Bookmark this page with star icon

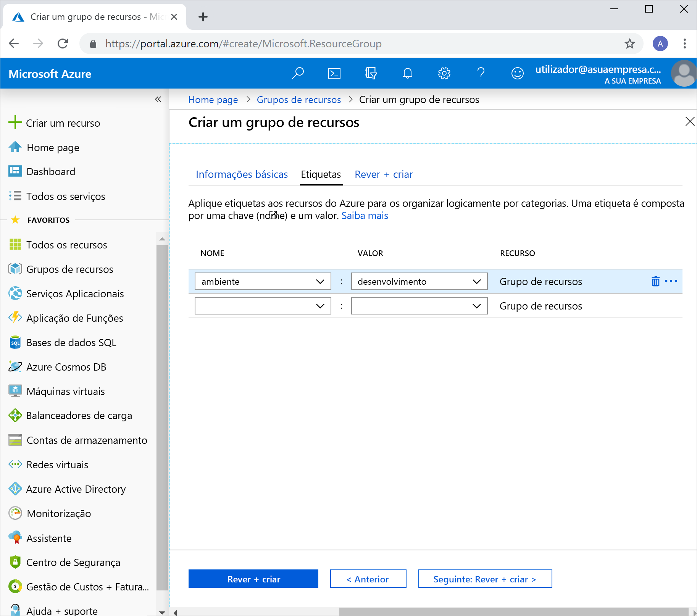click(630, 44)
